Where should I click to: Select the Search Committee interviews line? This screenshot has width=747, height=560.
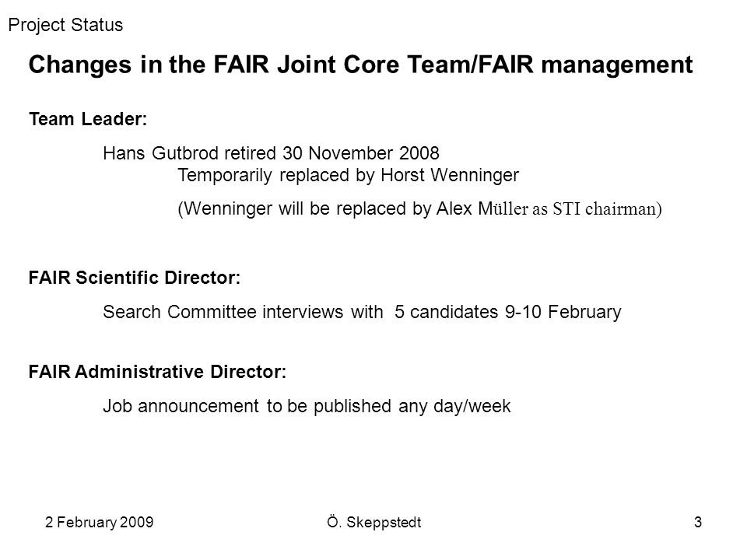(362, 313)
